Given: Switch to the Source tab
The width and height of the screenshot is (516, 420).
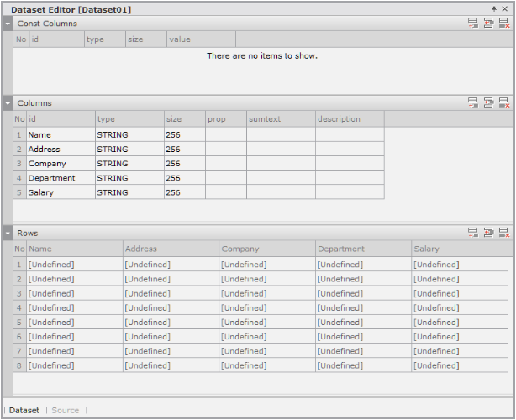Looking at the screenshot, I should point(65,410).
